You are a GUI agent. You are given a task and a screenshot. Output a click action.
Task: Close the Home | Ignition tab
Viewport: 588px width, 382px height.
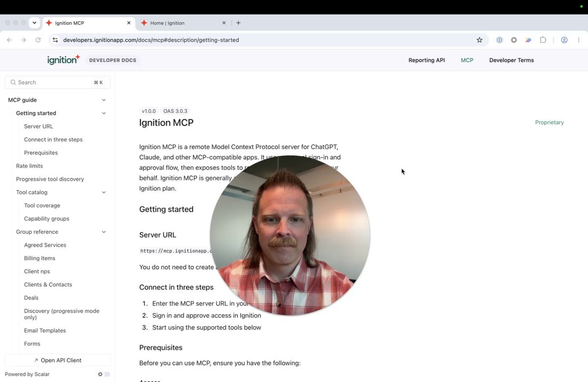(x=224, y=23)
